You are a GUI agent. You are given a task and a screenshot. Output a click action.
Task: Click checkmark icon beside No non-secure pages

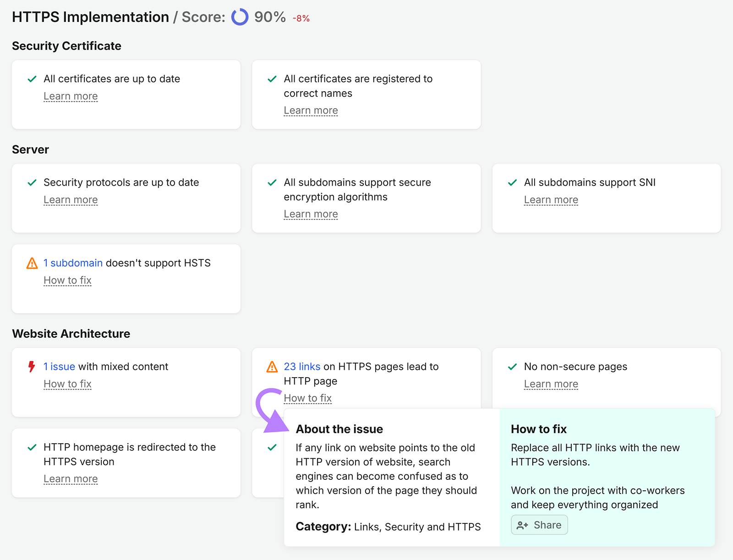(513, 367)
